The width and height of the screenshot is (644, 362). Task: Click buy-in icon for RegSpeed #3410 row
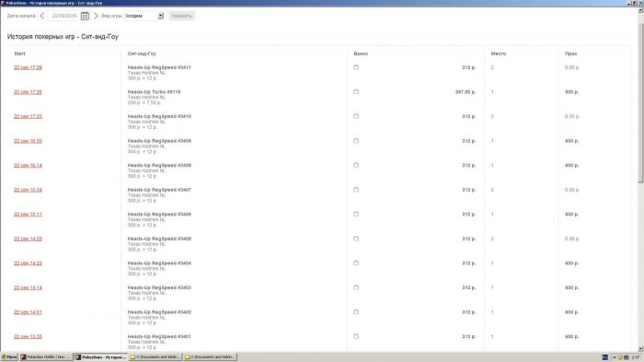pos(356,116)
